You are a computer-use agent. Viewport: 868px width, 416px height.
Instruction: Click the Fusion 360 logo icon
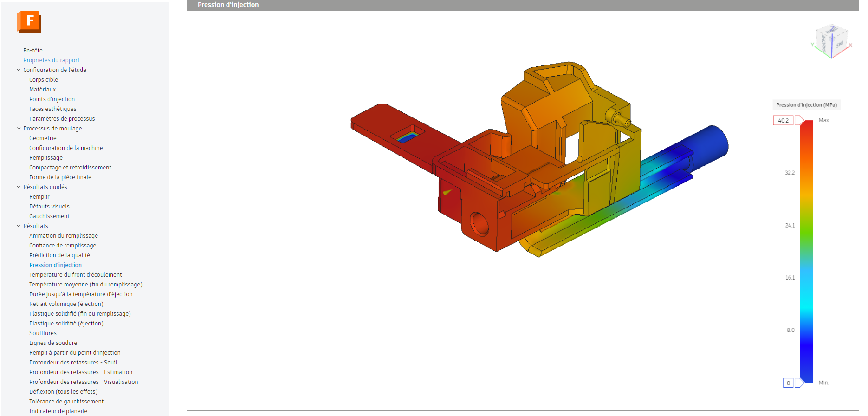click(29, 22)
